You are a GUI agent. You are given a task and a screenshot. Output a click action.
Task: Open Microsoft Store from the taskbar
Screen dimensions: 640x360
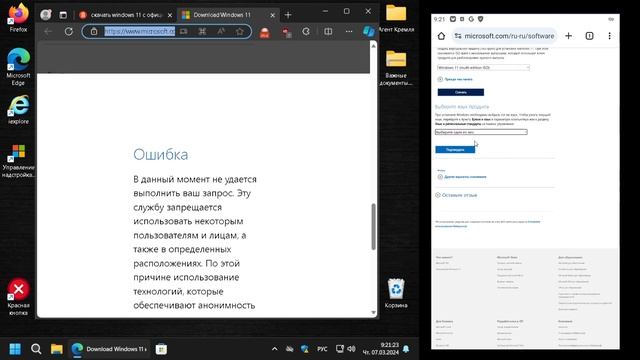tap(161, 349)
